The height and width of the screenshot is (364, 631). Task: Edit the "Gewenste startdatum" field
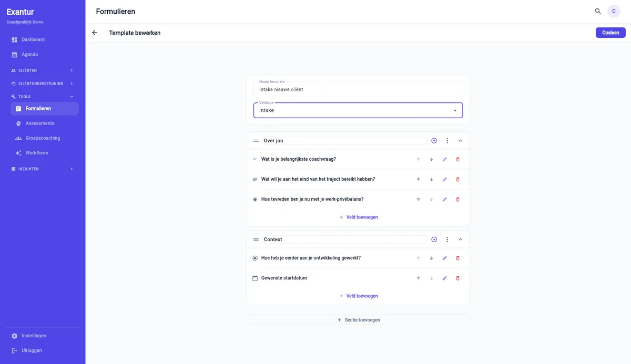click(444, 278)
